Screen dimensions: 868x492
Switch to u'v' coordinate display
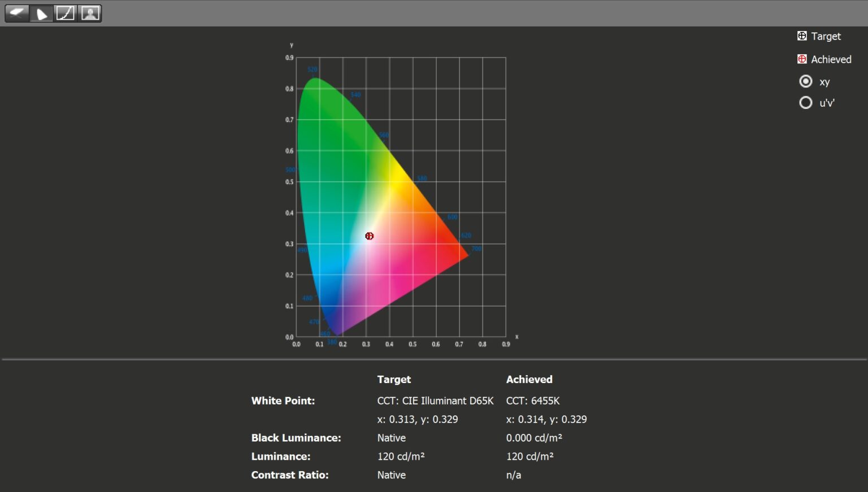pos(806,102)
